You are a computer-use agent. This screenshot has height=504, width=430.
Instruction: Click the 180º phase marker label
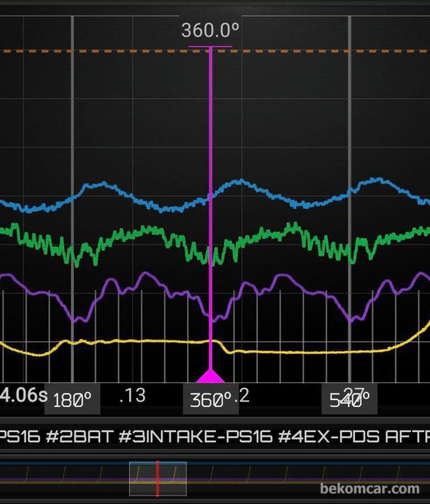[72, 399]
